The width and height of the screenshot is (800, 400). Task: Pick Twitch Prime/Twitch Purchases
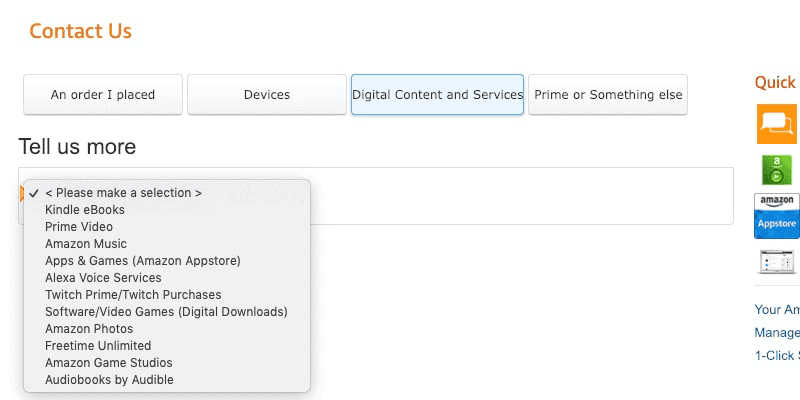tap(167, 295)
